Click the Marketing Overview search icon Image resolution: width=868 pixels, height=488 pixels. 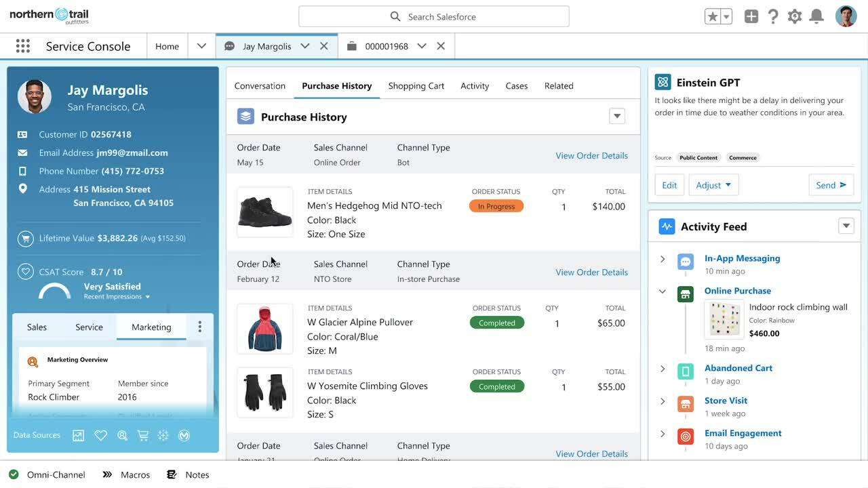pos(33,362)
